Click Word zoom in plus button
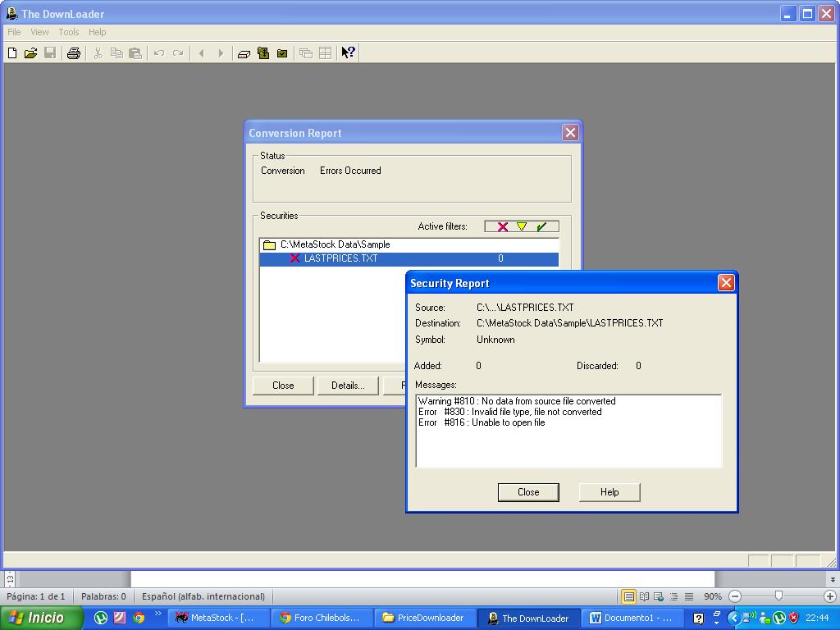This screenshot has width=840, height=630. pos(830,596)
